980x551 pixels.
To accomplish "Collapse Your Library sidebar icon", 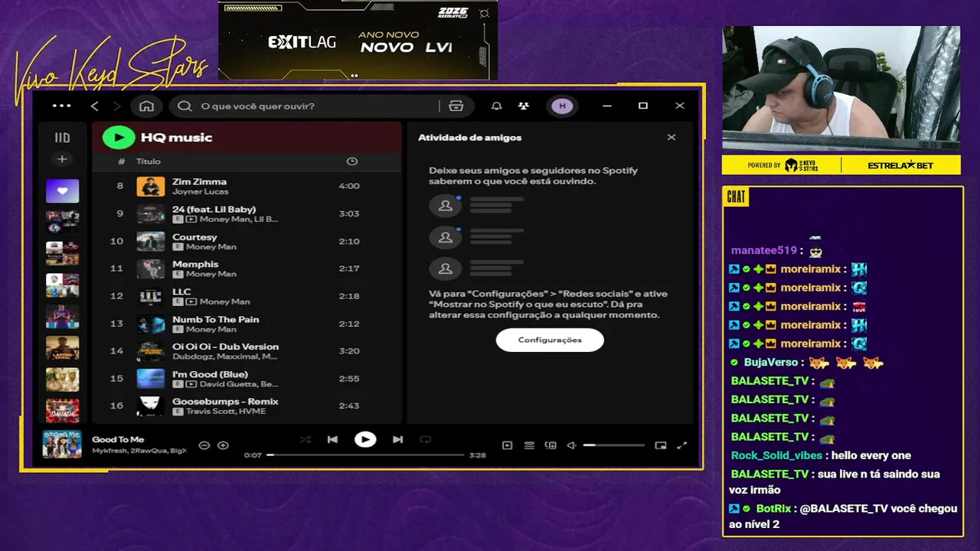I will (62, 138).
